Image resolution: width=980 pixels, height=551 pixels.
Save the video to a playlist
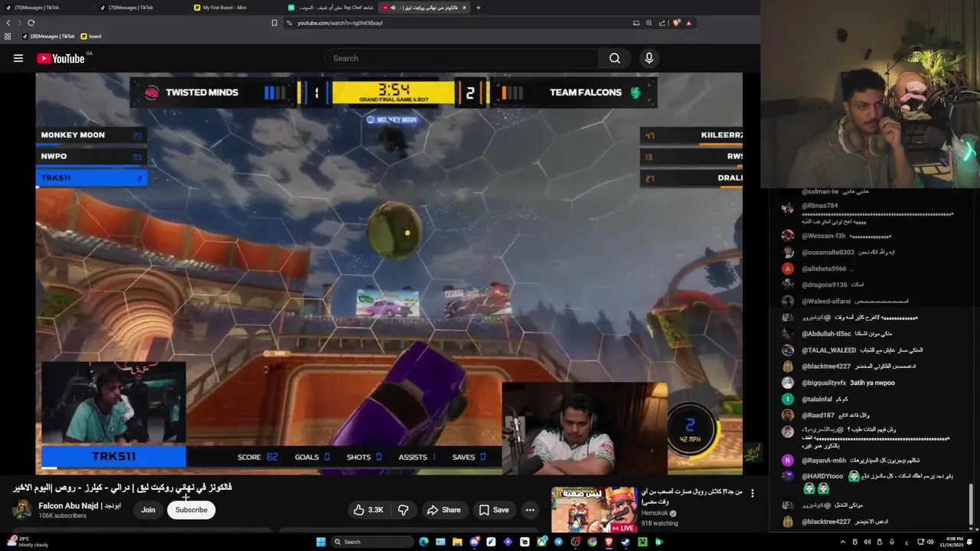tap(494, 510)
